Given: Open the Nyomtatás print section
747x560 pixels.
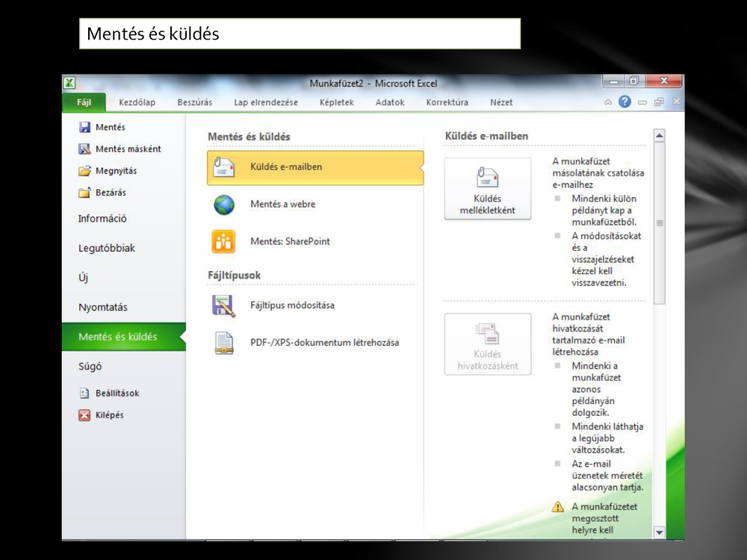Looking at the screenshot, I should pos(103,307).
